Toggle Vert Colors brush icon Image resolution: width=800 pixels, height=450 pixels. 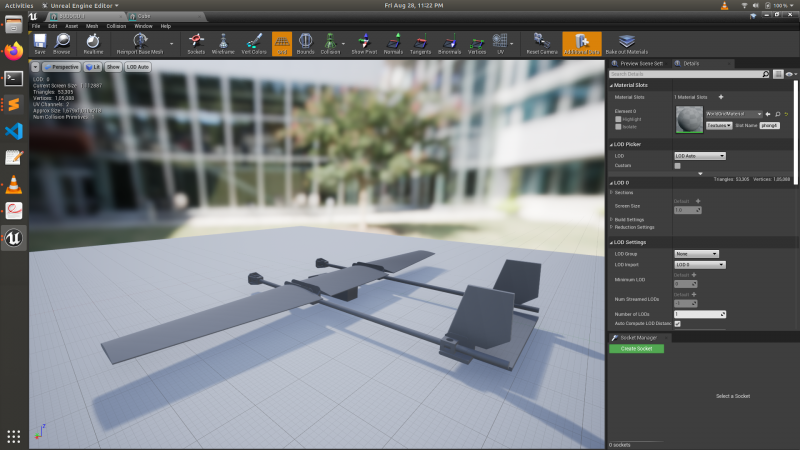[254, 43]
